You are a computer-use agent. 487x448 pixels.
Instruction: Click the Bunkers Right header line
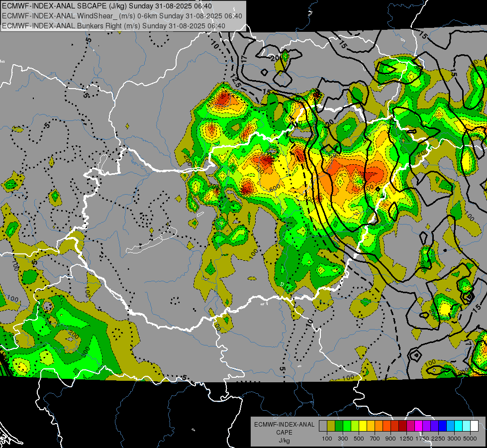[113, 26]
